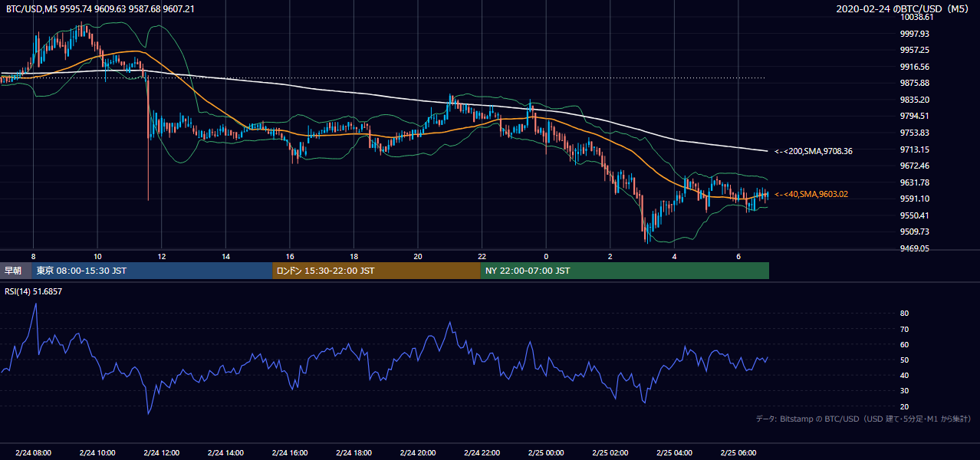
Task: Click the RSI(14) 51.6857 indicator label
Action: (34, 291)
